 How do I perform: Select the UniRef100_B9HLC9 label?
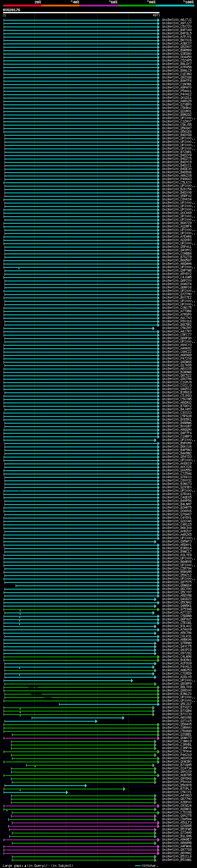(176, 71)
